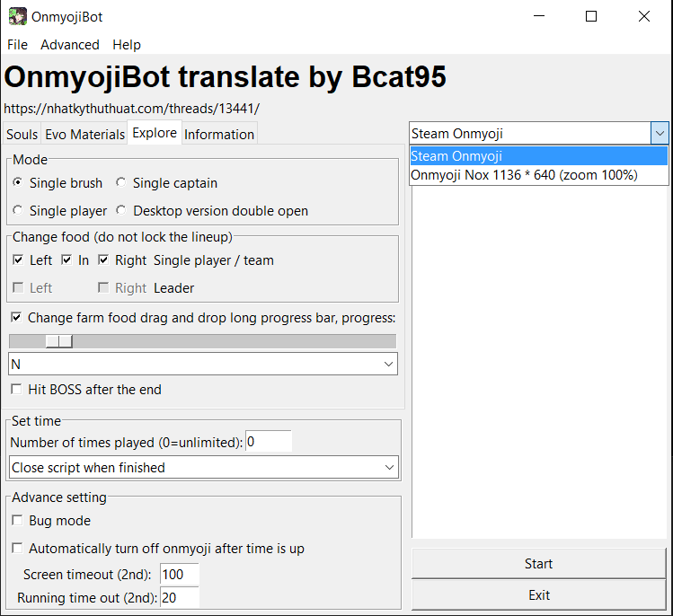Open the Information tab
This screenshot has height=616, width=673.
(219, 135)
